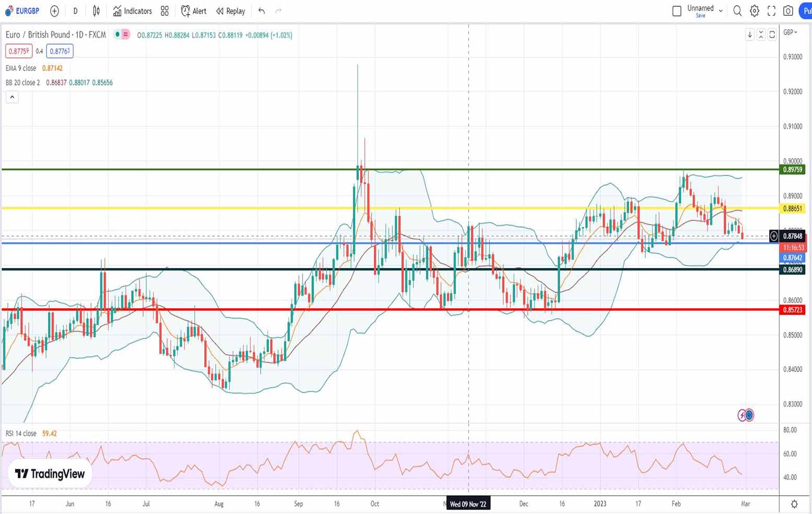812x514 pixels.
Task: Open the Indicators panel
Action: [x=133, y=11]
